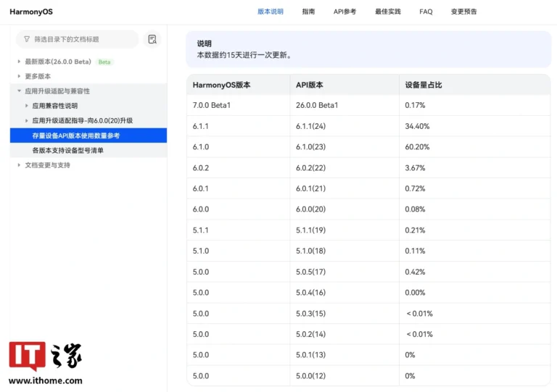This screenshot has height=392, width=557.
Task: Open the 指南 tab
Action: point(308,12)
